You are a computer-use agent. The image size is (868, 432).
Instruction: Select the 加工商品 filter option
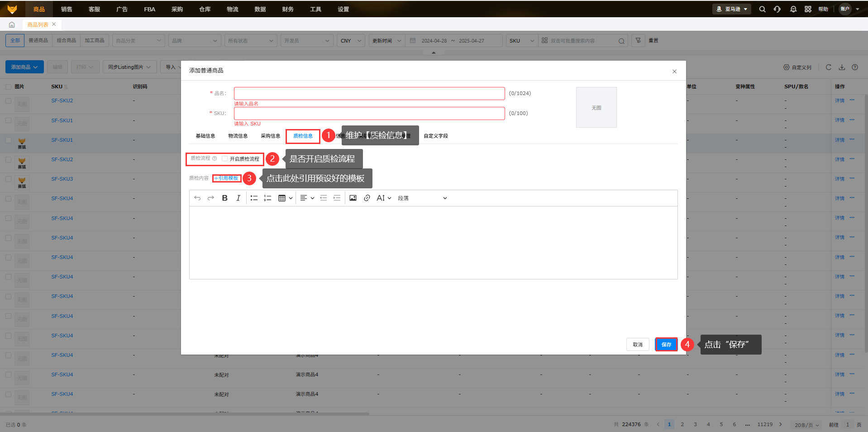point(94,41)
